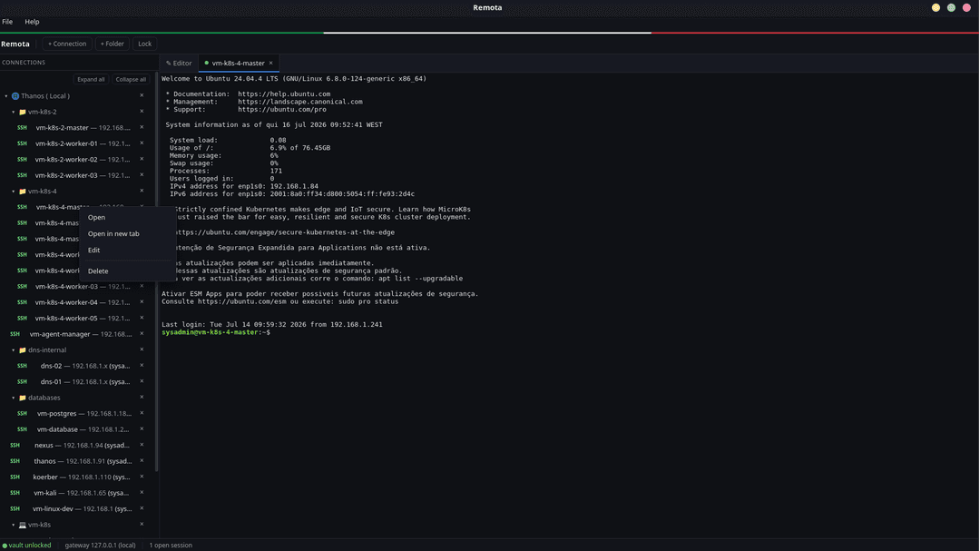
Task: Click the dns-internal folder icon
Action: click(x=23, y=350)
